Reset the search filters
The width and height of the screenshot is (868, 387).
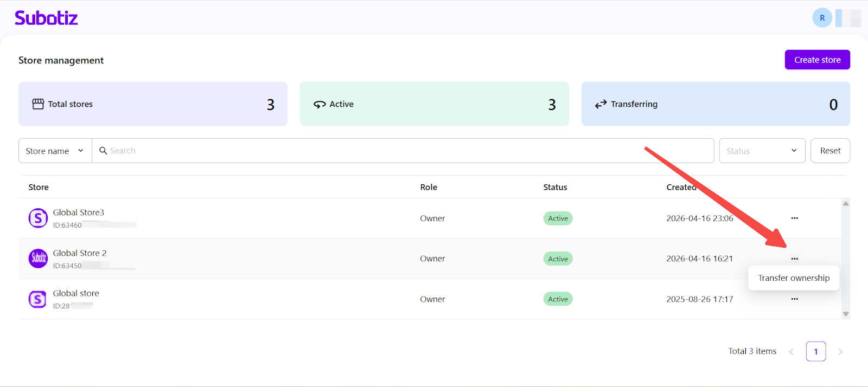coord(830,151)
